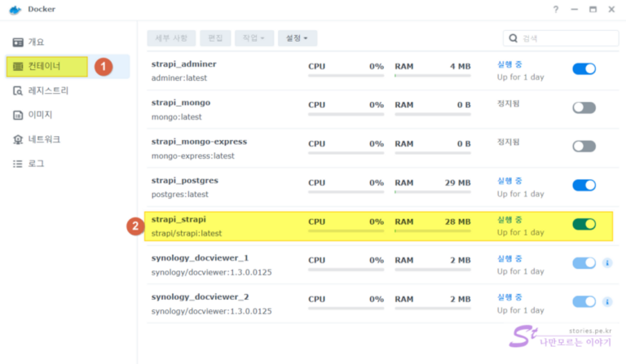Image resolution: width=626 pixels, height=364 pixels.
Task: Click the strapi/strapi:latest image label
Action: 187,233
